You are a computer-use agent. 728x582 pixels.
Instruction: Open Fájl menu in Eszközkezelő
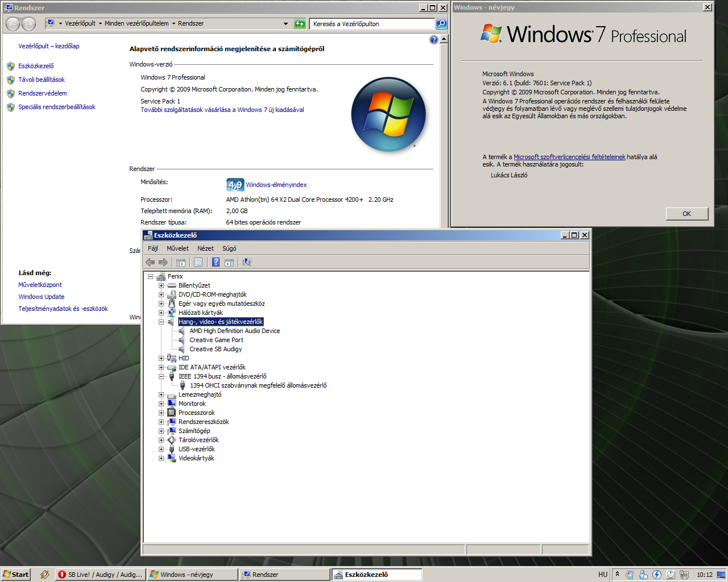153,248
